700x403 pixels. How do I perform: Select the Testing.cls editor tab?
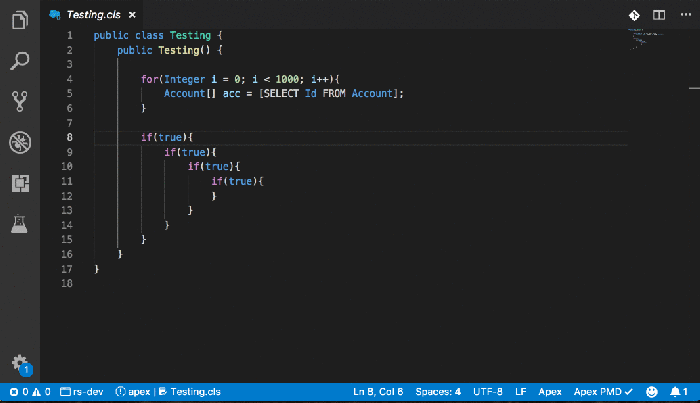point(93,15)
